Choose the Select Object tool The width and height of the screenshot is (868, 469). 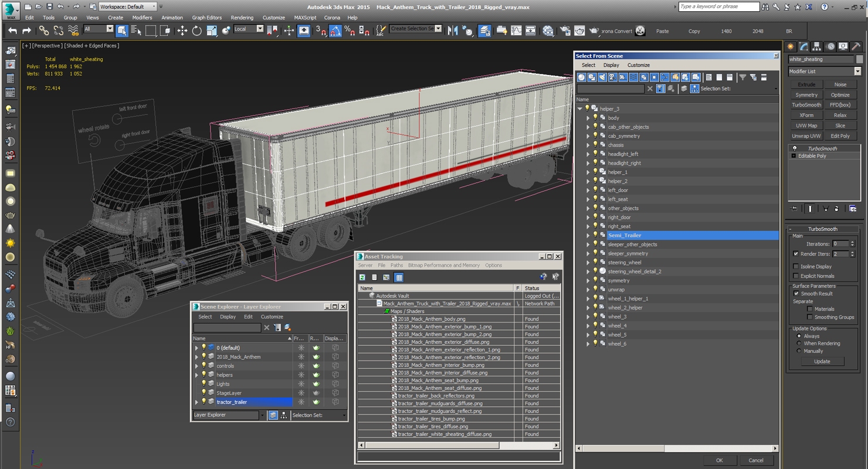(122, 30)
